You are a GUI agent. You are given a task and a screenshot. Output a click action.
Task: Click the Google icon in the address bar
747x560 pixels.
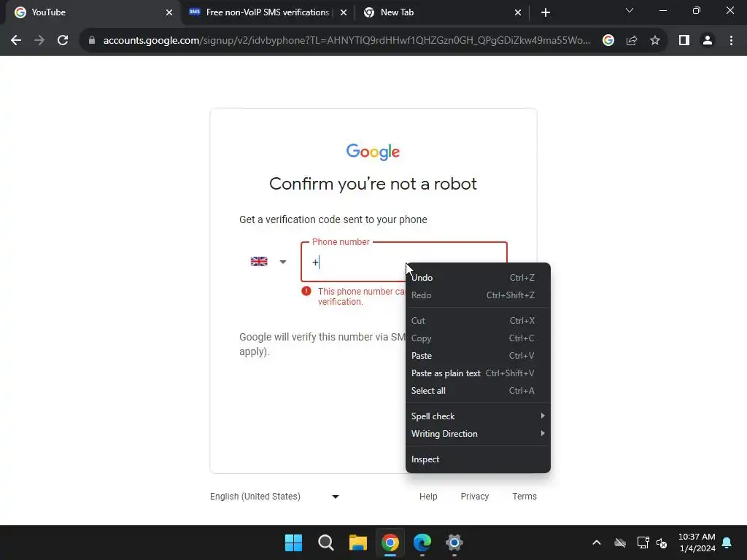608,41
